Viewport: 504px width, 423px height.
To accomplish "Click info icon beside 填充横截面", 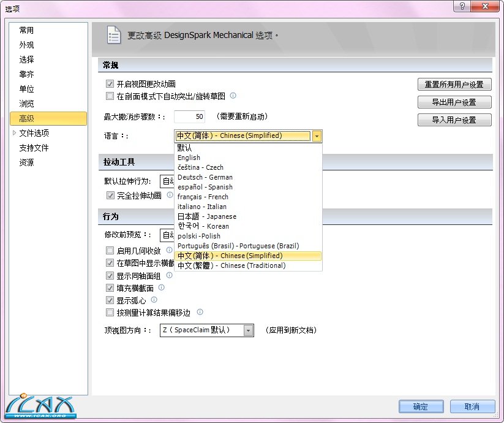I will click(161, 288).
